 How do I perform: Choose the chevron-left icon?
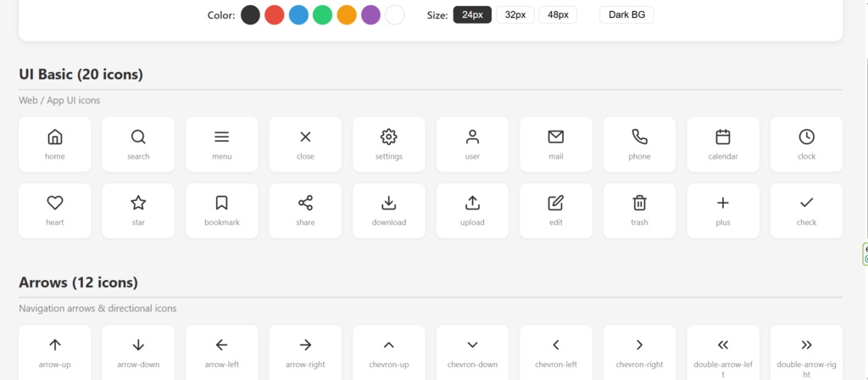[x=556, y=345]
